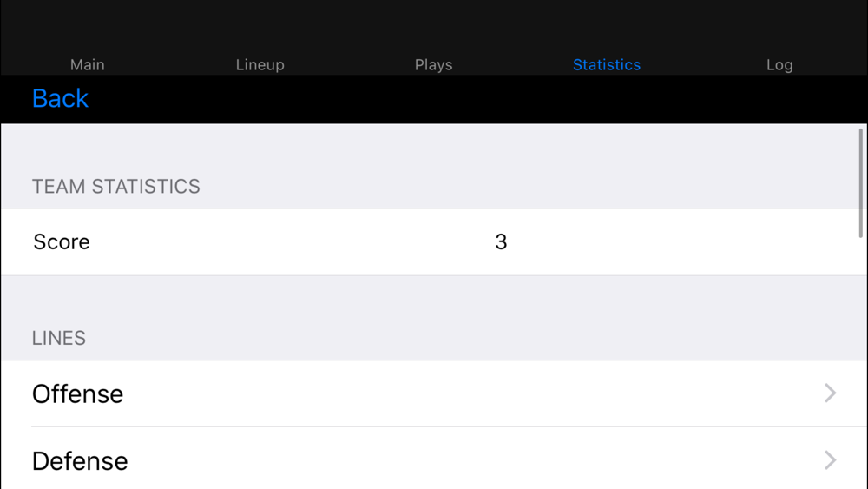Select the Statistics tab
Viewport: 868px width, 489px height.
607,65
